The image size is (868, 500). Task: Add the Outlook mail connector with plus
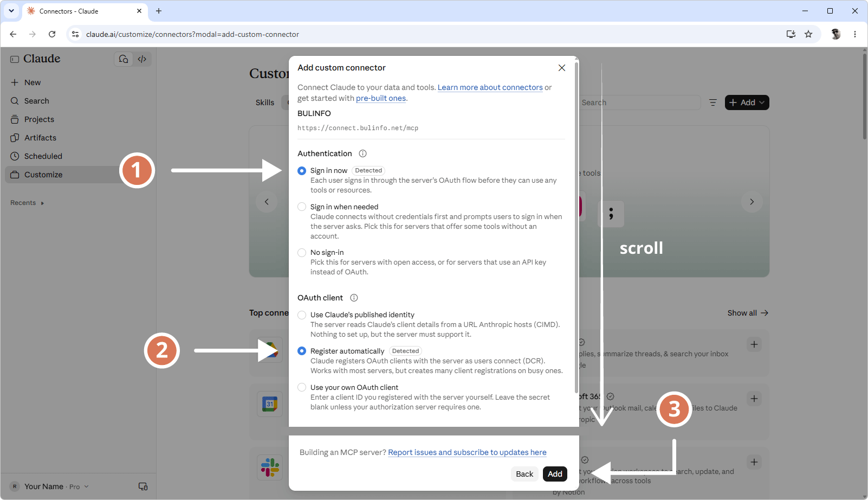tap(754, 399)
